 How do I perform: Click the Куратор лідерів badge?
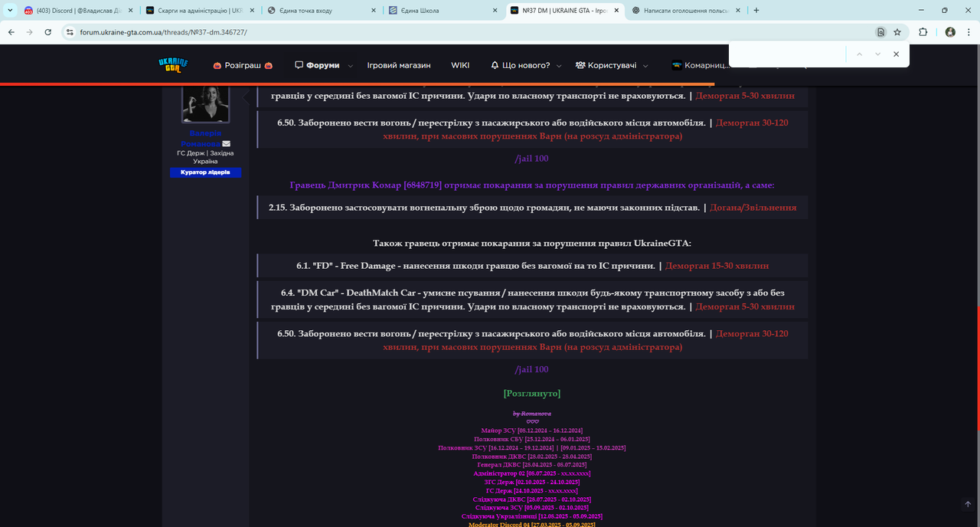(205, 172)
